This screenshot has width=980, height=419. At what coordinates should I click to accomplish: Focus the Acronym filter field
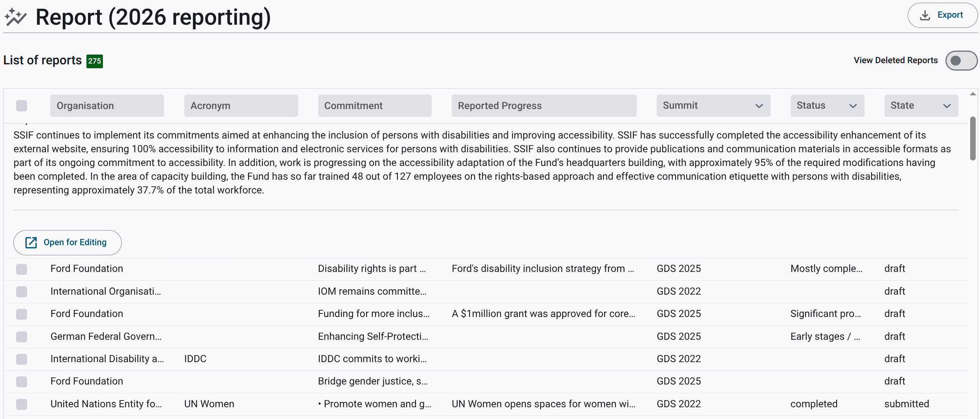[x=241, y=106]
